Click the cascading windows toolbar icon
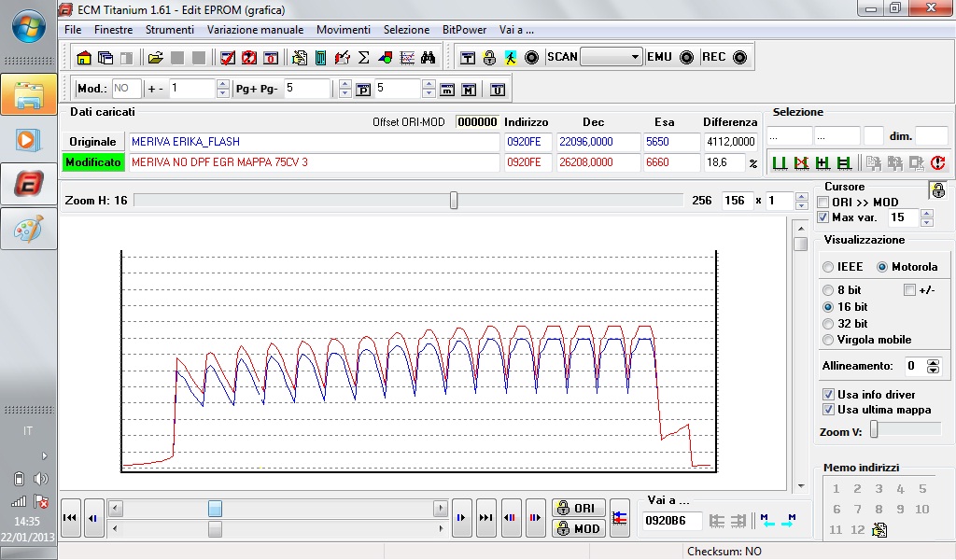 pyautogui.click(x=105, y=58)
